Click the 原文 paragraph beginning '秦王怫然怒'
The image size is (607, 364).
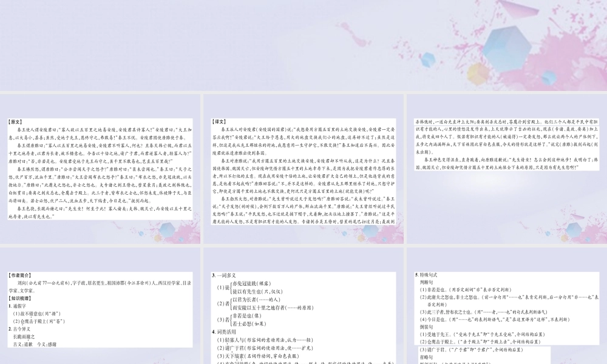[100, 185]
